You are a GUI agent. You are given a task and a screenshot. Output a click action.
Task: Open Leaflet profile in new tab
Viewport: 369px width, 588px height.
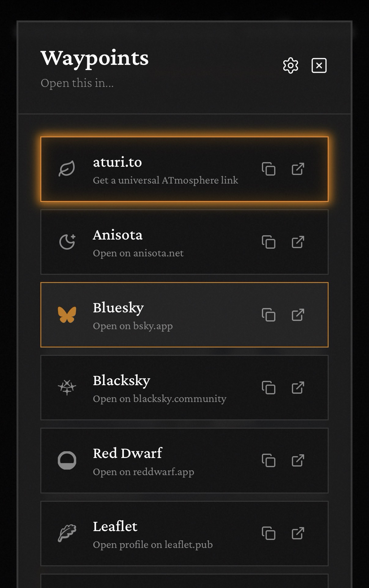pyautogui.click(x=298, y=533)
